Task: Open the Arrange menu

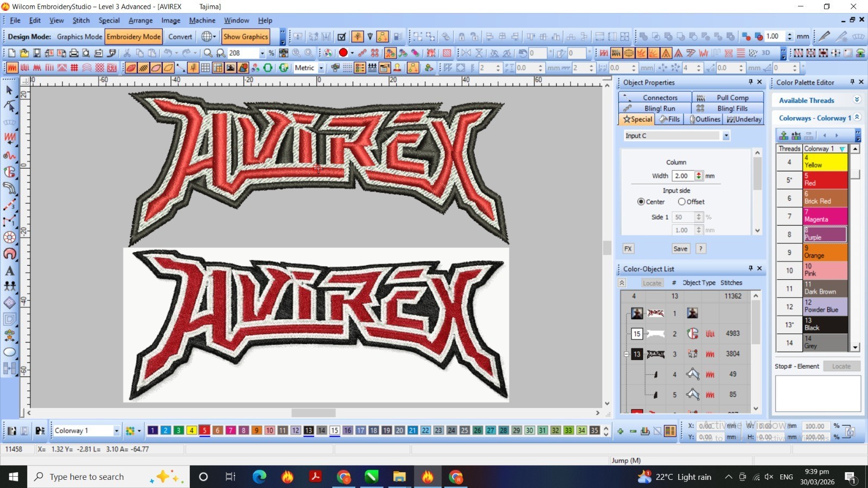Action: click(141, 20)
